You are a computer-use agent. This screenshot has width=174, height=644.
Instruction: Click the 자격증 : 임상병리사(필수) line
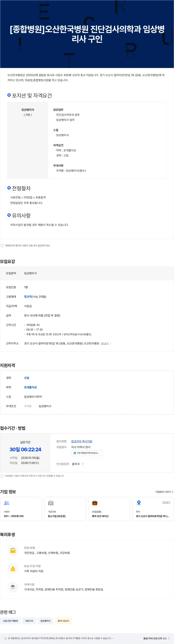71,170
